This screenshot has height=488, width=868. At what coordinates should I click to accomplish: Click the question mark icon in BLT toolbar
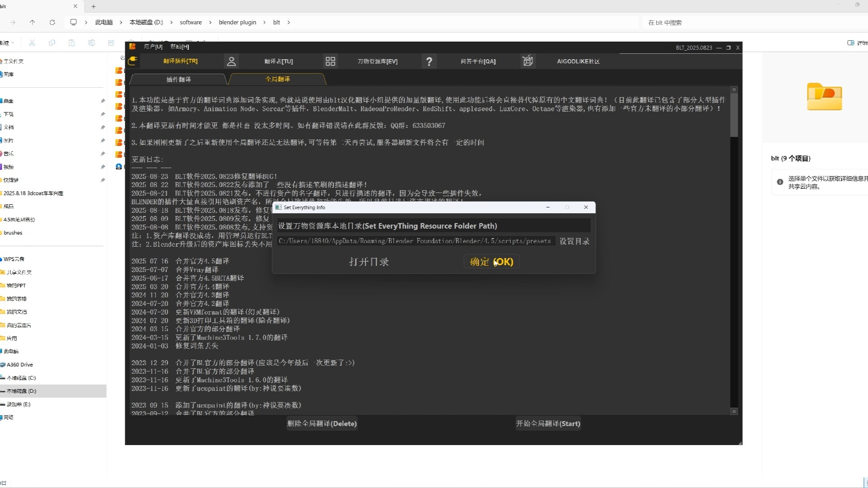click(x=429, y=61)
